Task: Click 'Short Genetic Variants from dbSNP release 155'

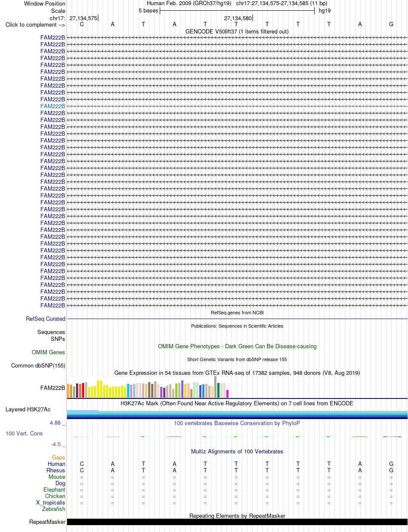Action: (237, 359)
